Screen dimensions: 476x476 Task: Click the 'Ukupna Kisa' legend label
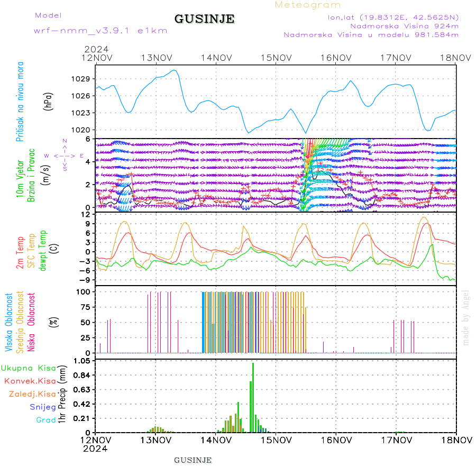29,368
